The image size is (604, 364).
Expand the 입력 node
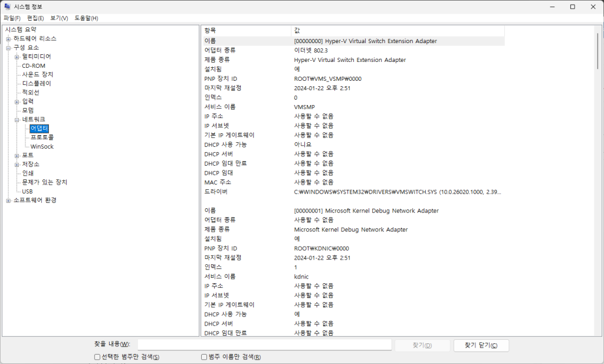(17, 101)
